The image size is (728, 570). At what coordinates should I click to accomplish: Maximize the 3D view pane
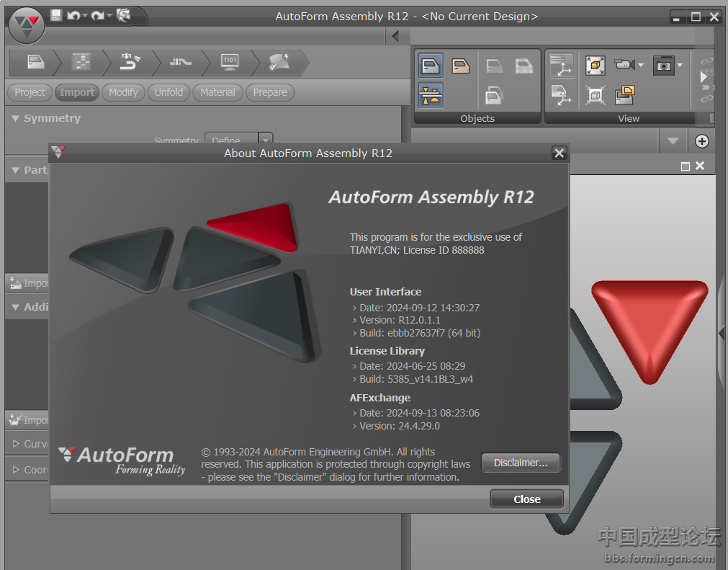686,166
